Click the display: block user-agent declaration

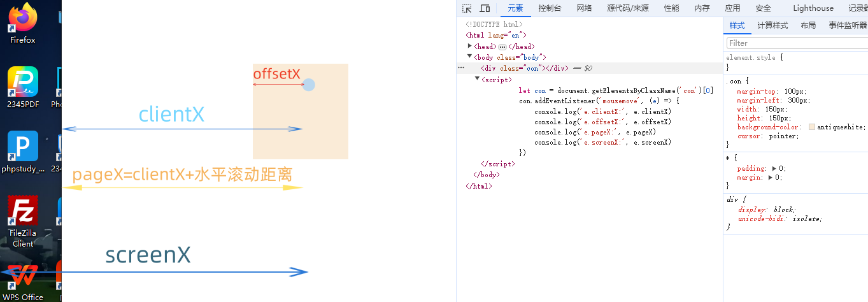[x=767, y=210]
